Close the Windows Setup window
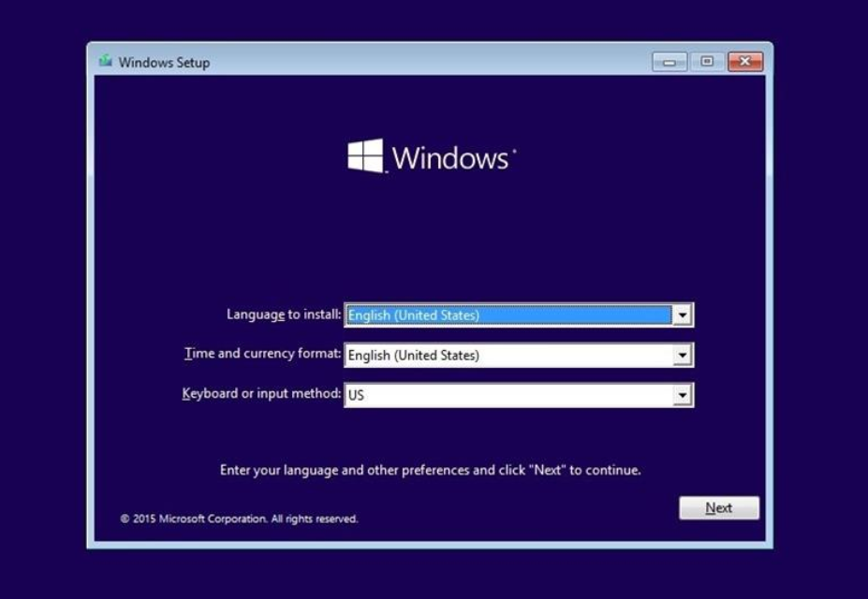Viewport: 868px width, 599px height. click(745, 62)
